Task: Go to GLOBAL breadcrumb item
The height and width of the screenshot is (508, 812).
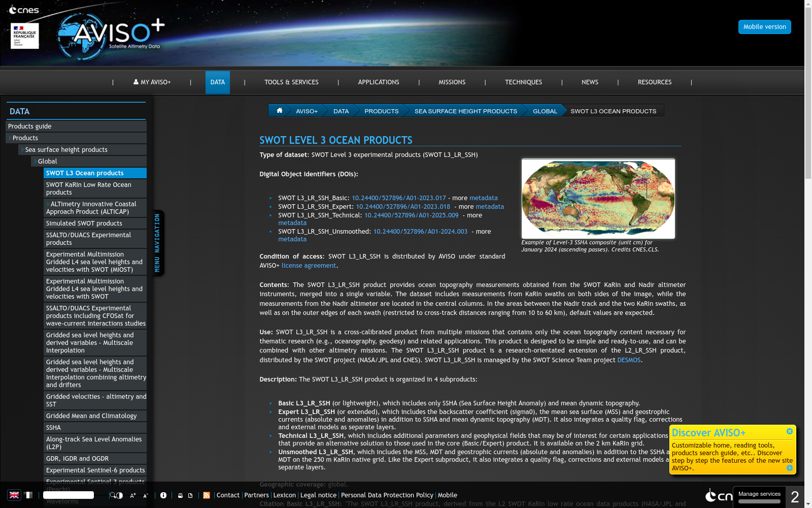Action: (x=545, y=111)
